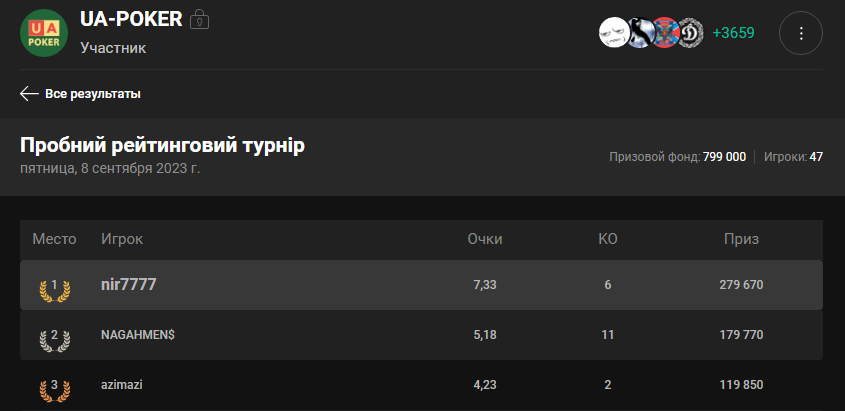This screenshot has height=411, width=845.
Task: Select the second member avatar
Action: tap(640, 33)
